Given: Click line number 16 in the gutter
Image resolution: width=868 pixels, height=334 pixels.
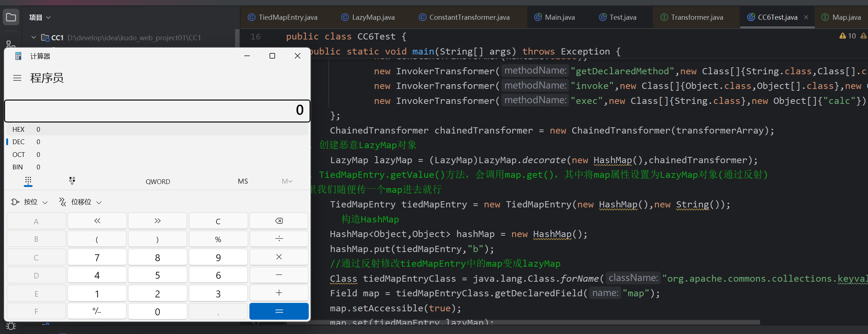Looking at the screenshot, I should 256,37.
